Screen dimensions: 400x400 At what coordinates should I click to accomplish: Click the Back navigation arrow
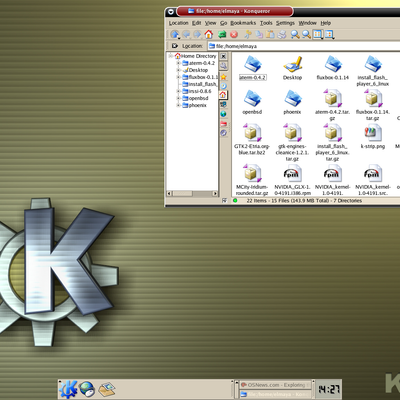click(186, 34)
